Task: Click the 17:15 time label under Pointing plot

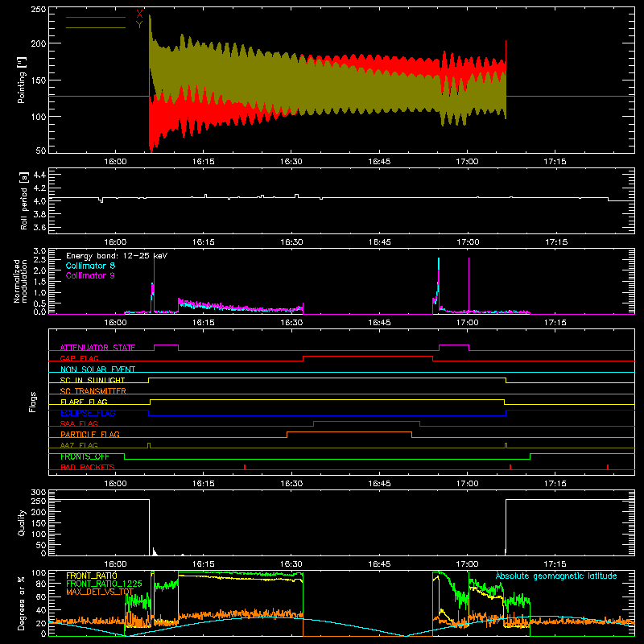Action: [x=555, y=162]
